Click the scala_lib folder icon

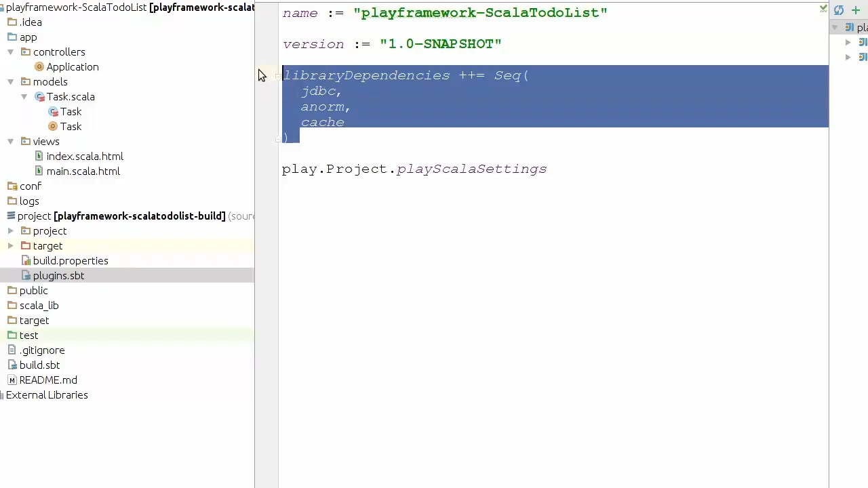coord(12,306)
